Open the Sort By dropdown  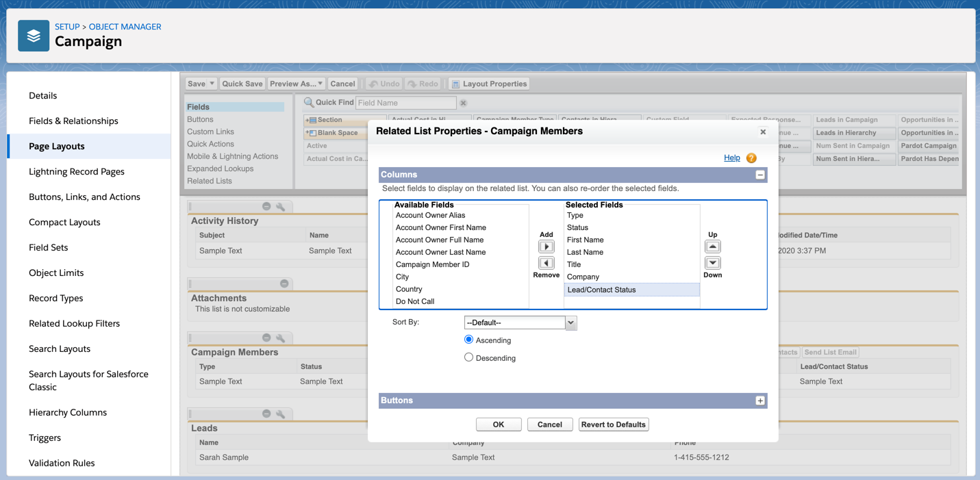click(x=520, y=323)
